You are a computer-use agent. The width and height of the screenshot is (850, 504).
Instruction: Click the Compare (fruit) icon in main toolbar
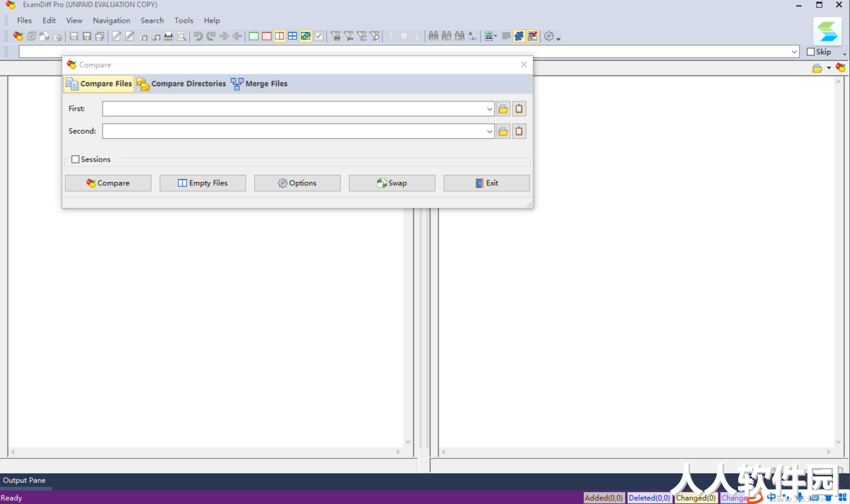click(18, 36)
